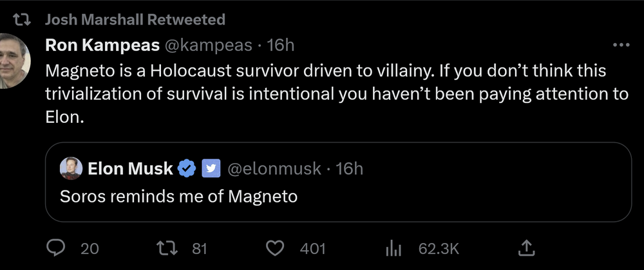644x270 pixels.
Task: Open tweet analytics bar chart icon
Action: (x=393, y=248)
